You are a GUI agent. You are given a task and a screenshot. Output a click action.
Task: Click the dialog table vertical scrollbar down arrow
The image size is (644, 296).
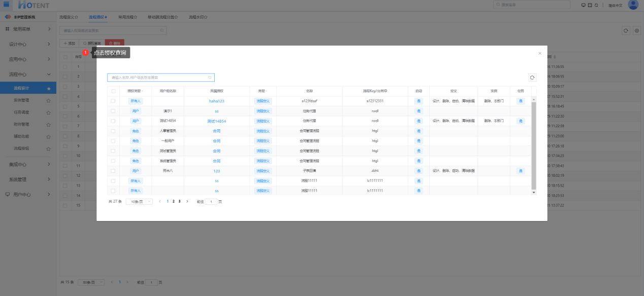tap(533, 193)
